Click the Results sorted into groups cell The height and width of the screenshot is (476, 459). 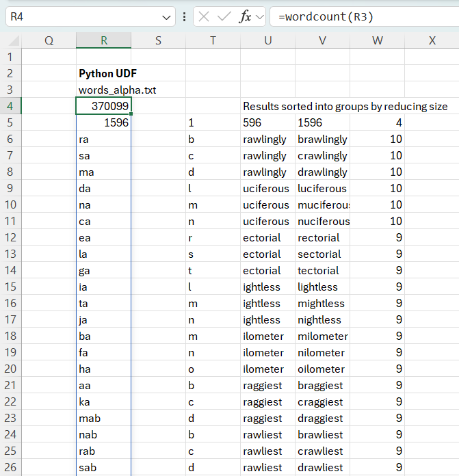345,106
